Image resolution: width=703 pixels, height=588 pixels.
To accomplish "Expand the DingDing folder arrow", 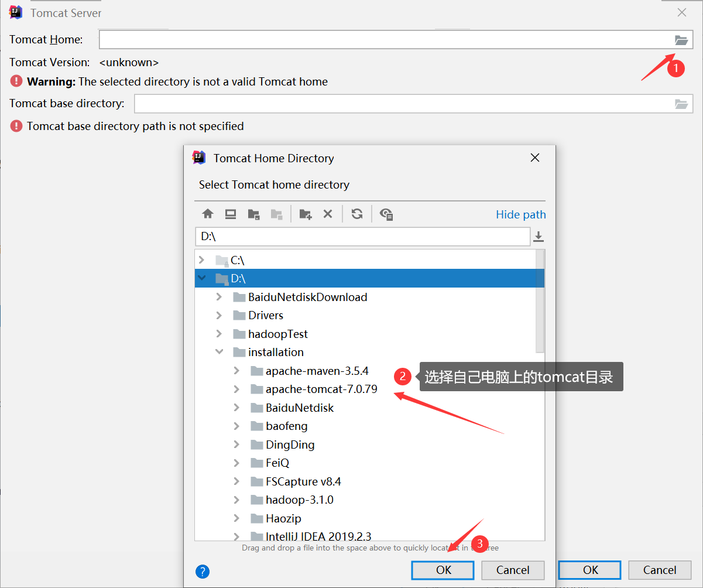I will tap(236, 445).
